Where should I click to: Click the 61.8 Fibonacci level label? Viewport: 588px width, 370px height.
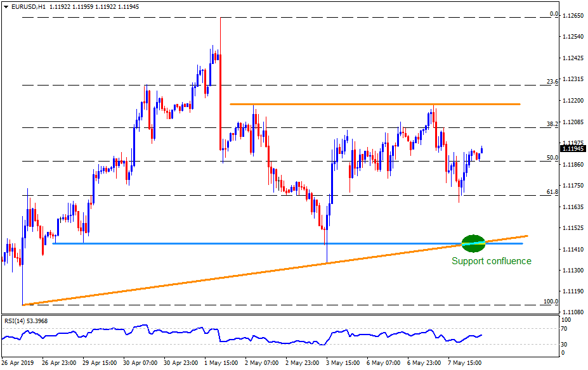[552, 191]
